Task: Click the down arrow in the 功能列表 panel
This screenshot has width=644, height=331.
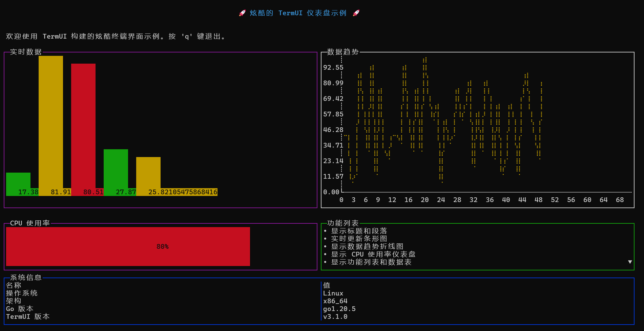Action: [x=630, y=262]
